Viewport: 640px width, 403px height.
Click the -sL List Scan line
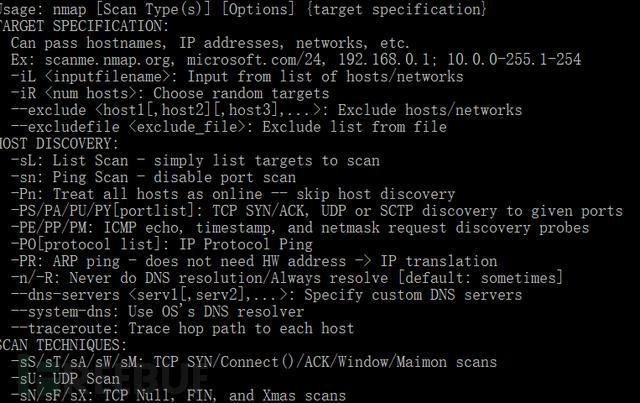(195, 160)
